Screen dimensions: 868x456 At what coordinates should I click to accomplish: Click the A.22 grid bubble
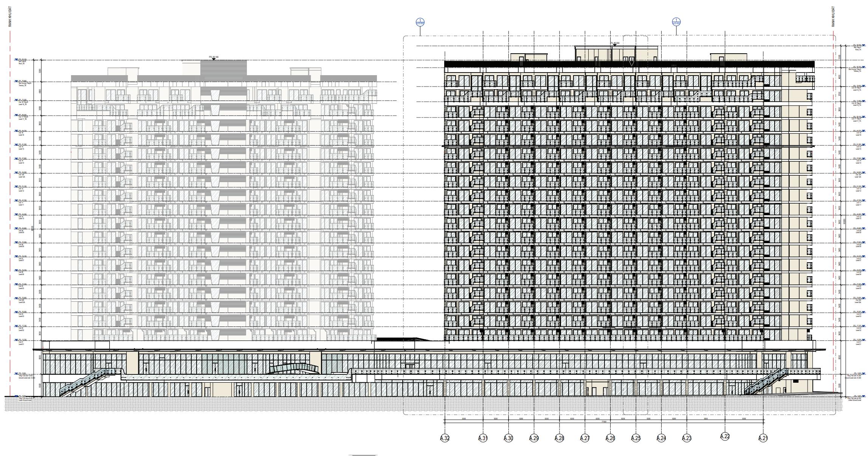pos(725,436)
